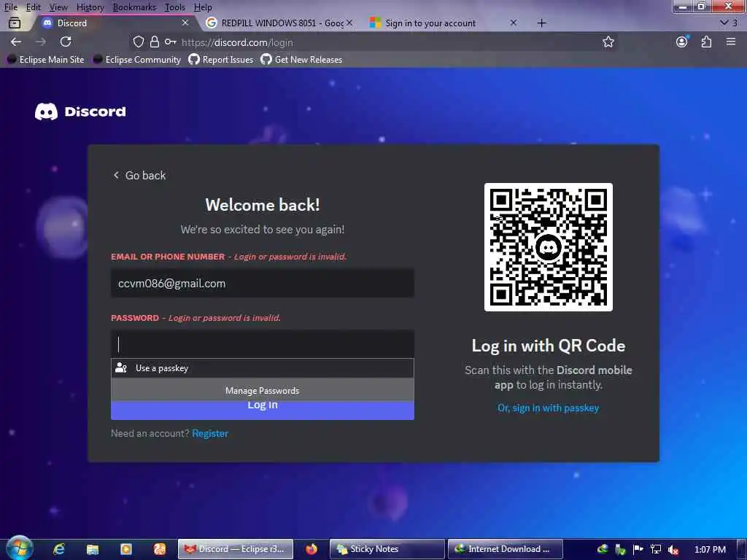Open Eclipse Community bookmark
The height and width of the screenshot is (560, 747).
(x=137, y=60)
